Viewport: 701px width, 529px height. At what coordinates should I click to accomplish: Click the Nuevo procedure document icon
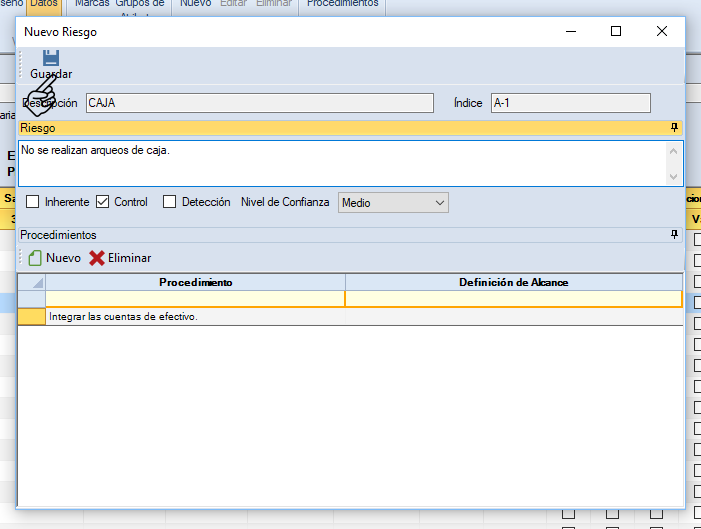coord(35,258)
